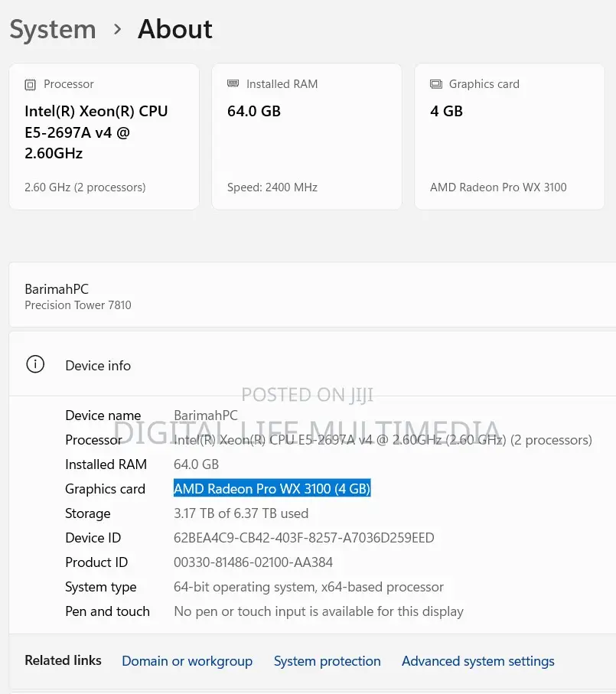The image size is (616, 694).
Task: Open the Domain or workgroup link
Action: point(187,661)
